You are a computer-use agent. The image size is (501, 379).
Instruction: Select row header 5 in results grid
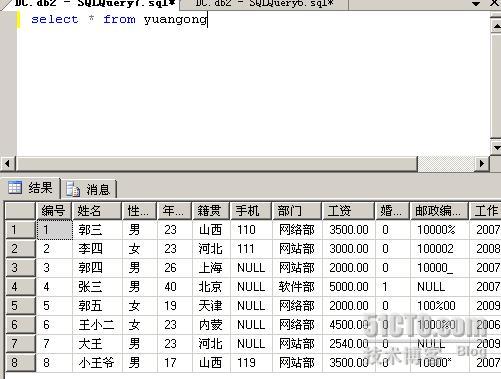(x=20, y=306)
